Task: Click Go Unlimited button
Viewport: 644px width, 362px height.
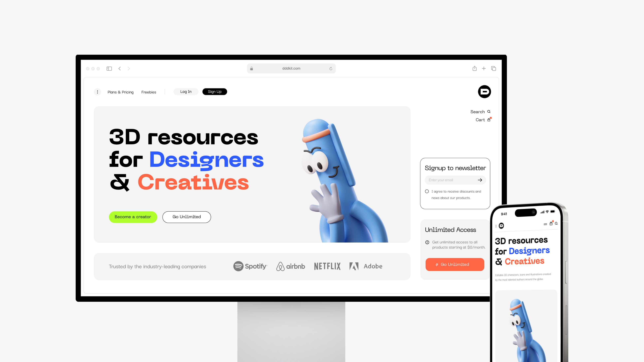Action: pyautogui.click(x=186, y=217)
